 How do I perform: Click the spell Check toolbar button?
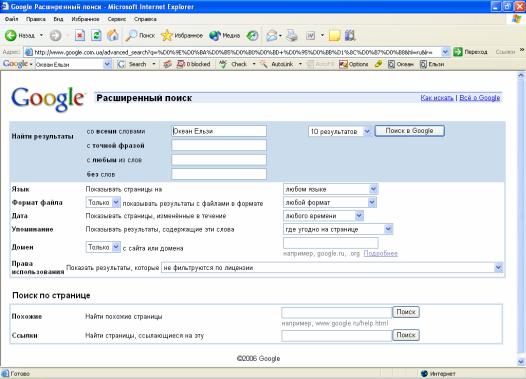[234, 64]
